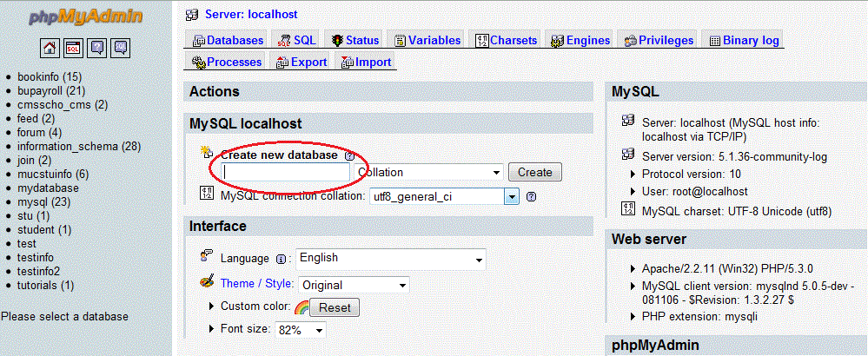Image resolution: width=868 pixels, height=356 pixels.
Task: Open the Engines tab
Action: (580, 40)
